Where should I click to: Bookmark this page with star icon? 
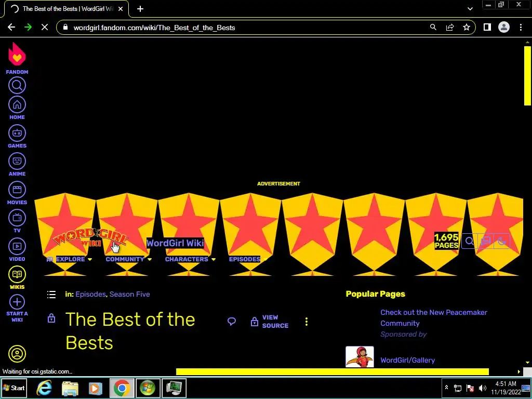pos(467,28)
